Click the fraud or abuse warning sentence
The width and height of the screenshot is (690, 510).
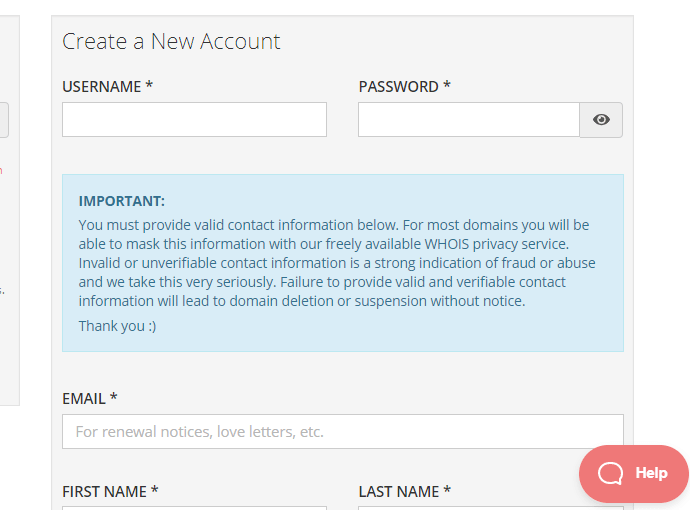point(336,263)
